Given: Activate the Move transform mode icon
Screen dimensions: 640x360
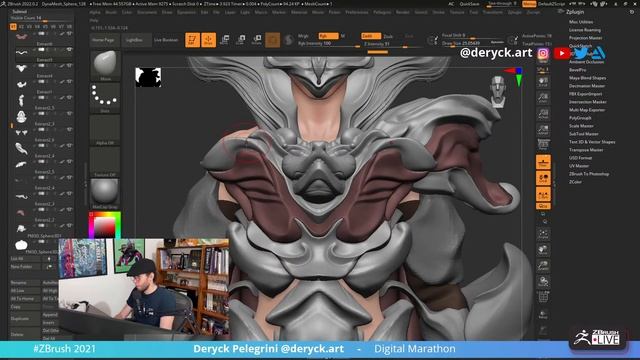Looking at the screenshot, I should [224, 40].
